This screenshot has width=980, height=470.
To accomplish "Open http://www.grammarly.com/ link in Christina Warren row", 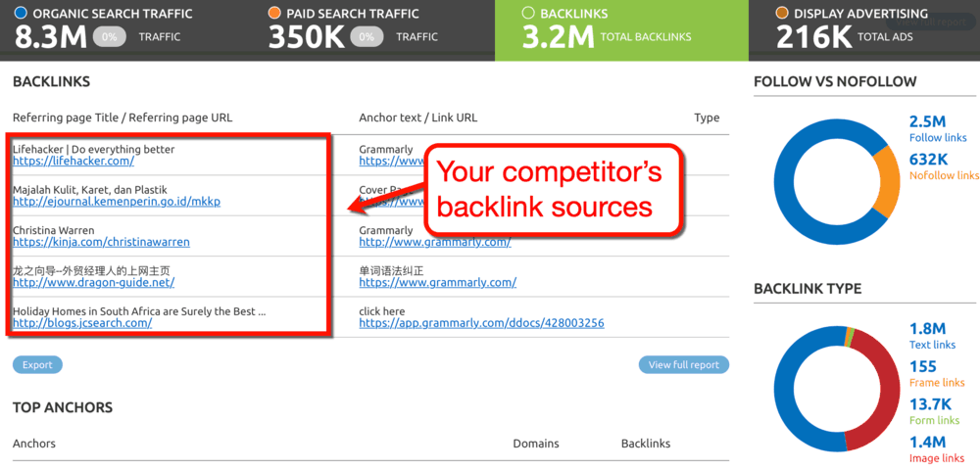I will [x=435, y=242].
